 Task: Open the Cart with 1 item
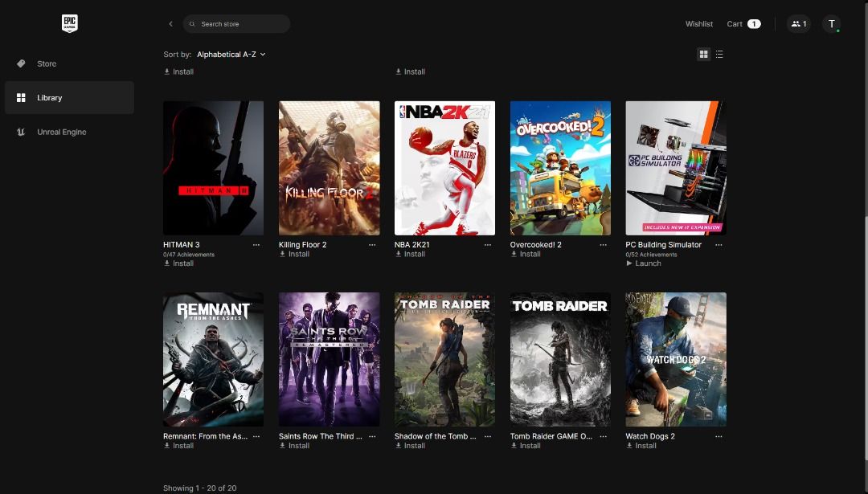coord(743,24)
